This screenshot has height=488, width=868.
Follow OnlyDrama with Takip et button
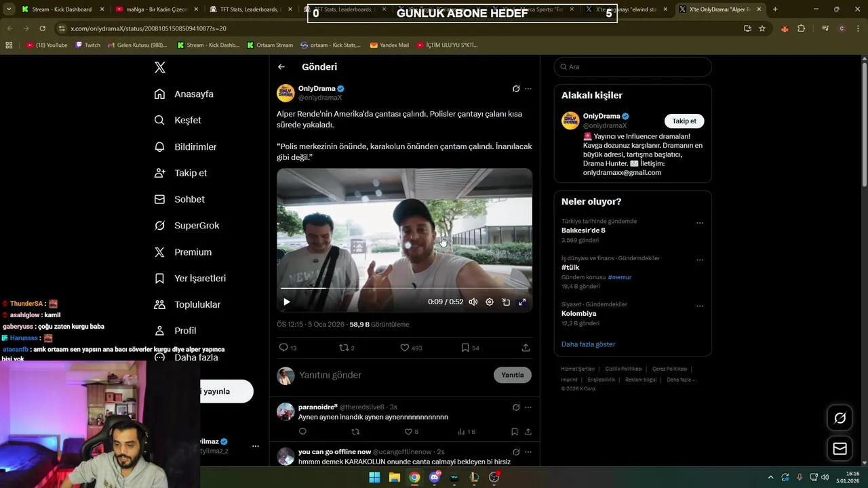pyautogui.click(x=684, y=121)
